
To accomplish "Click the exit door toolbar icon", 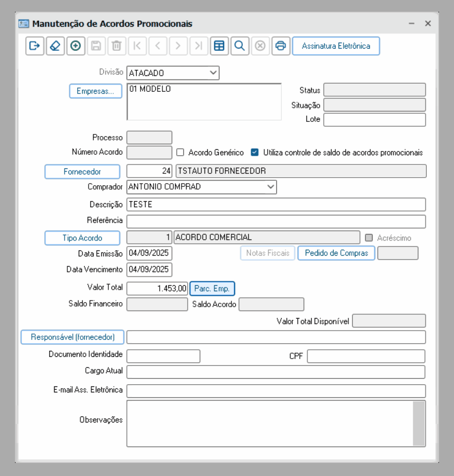I will (34, 46).
